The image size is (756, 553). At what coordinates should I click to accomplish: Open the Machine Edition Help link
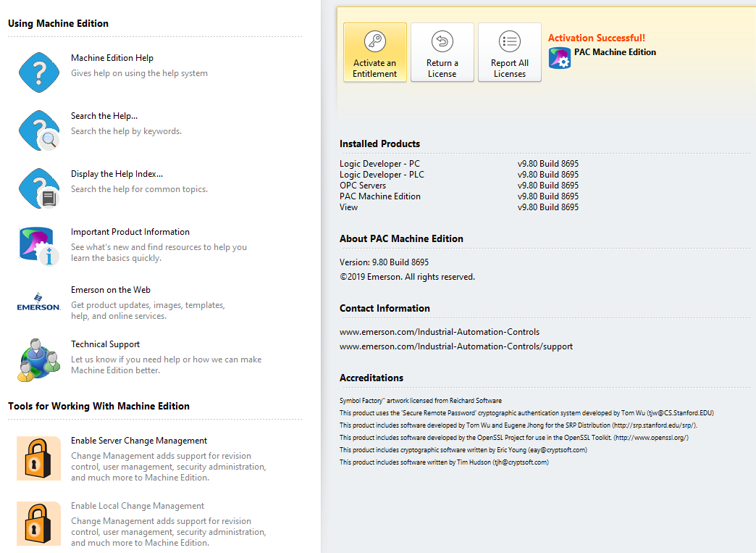(112, 58)
